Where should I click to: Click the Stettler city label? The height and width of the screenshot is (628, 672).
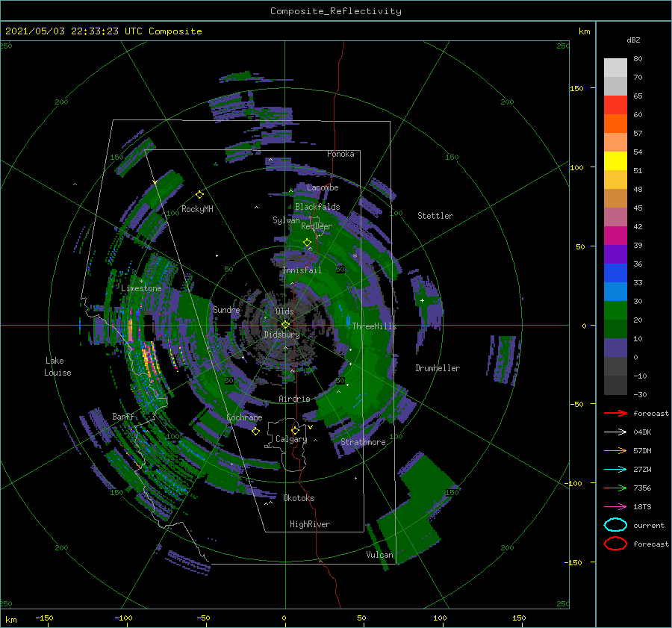435,216
